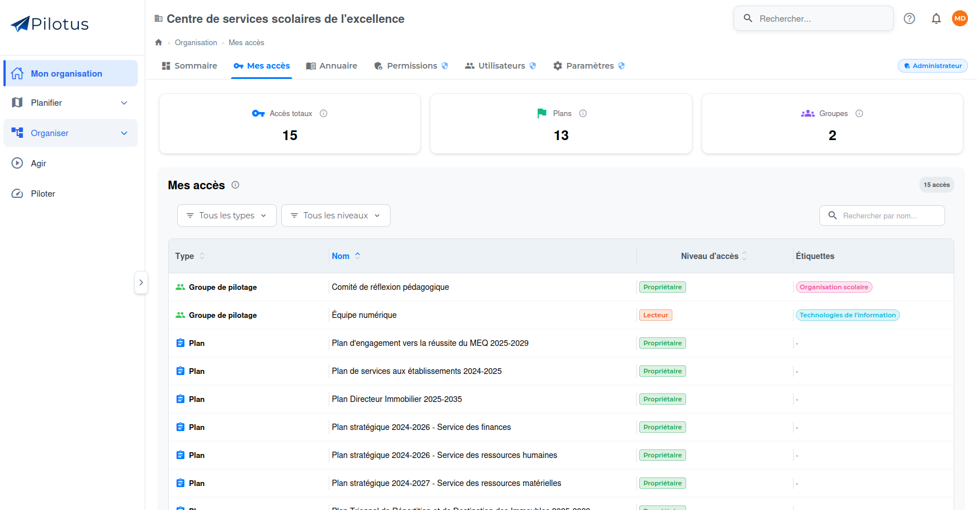
Task: Click the Organisation breadcrumb link
Action: click(196, 42)
